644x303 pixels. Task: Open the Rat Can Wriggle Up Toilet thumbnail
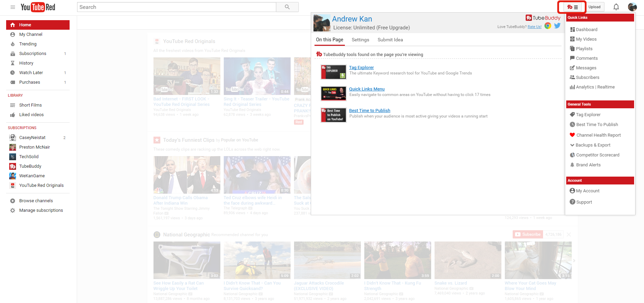pyautogui.click(x=187, y=260)
